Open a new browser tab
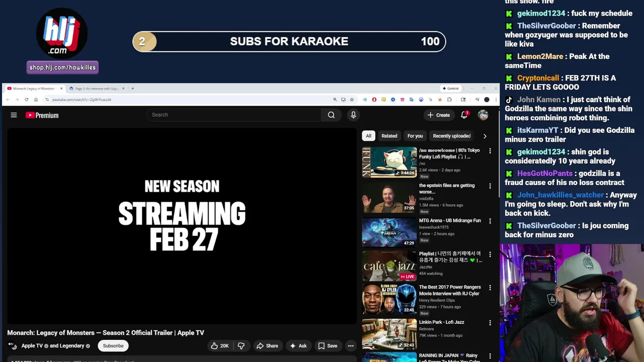The height and width of the screenshot is (362, 644). 133,88
